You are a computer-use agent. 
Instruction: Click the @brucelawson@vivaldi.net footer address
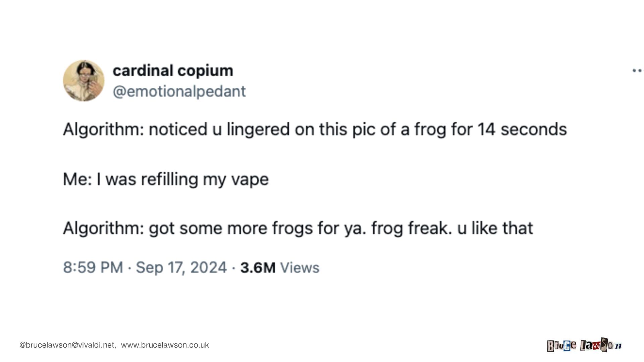(67, 345)
